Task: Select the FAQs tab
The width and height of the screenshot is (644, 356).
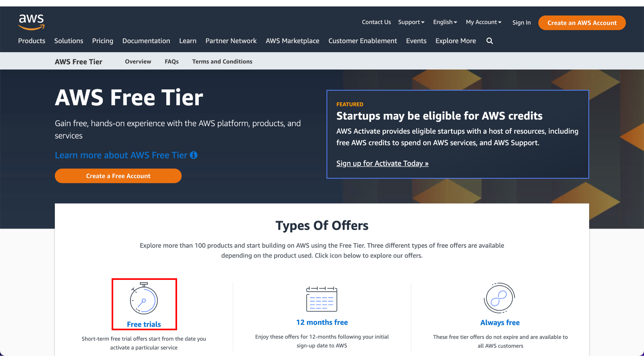Action: pos(172,61)
